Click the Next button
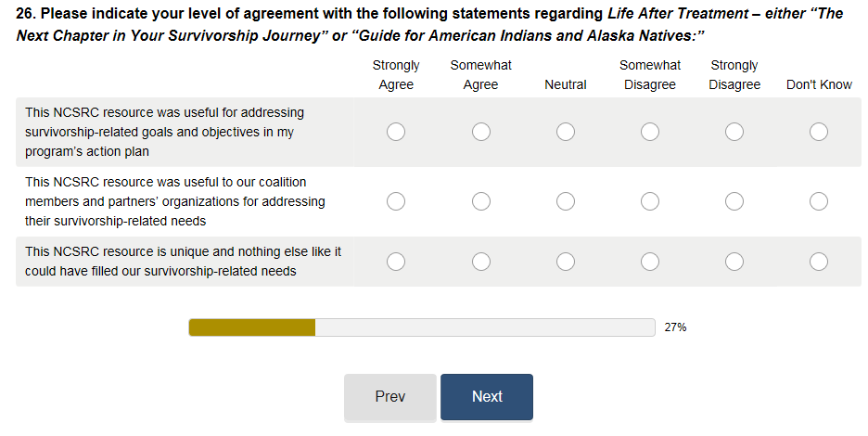The image size is (868, 436). tap(487, 397)
